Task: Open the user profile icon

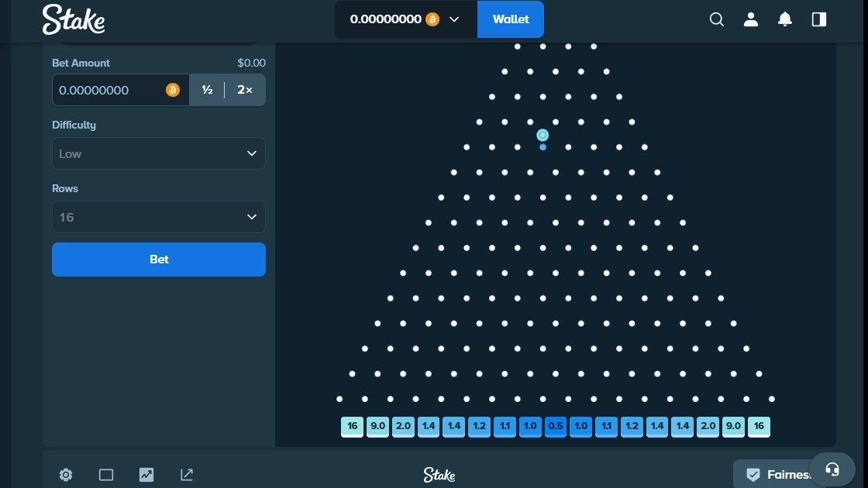Action: coord(750,19)
